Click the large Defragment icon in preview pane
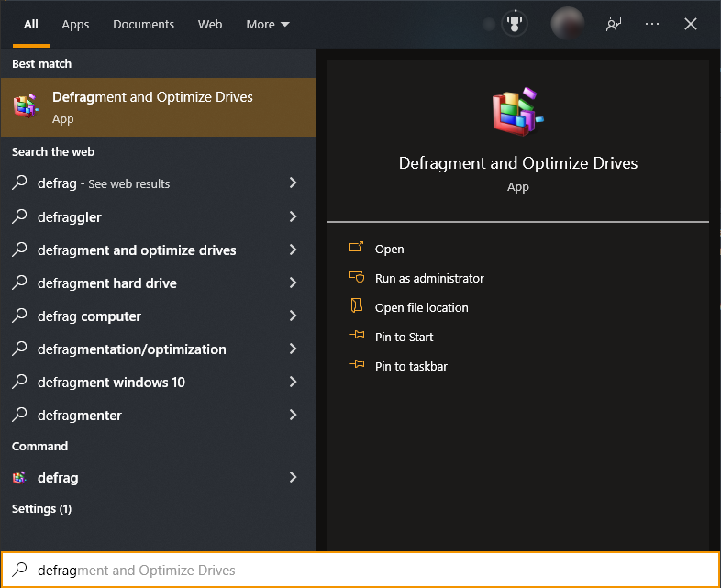Screen dimensions: 721x588 517,114
